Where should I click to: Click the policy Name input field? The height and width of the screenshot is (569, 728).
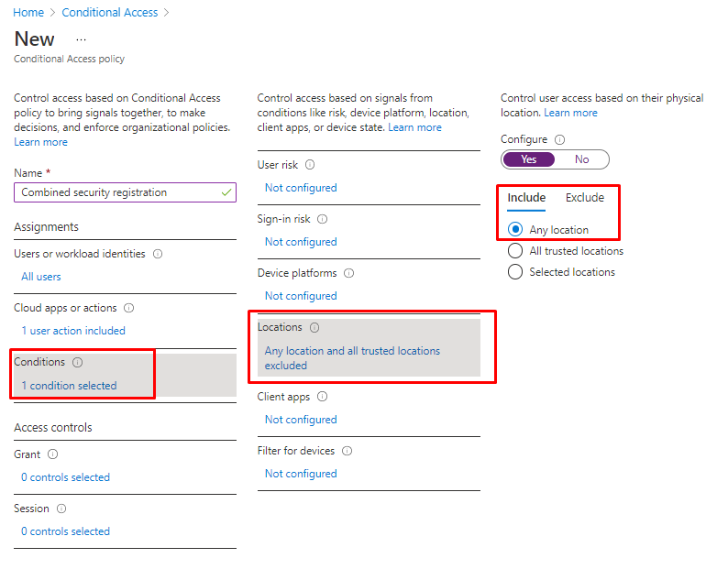(119, 192)
